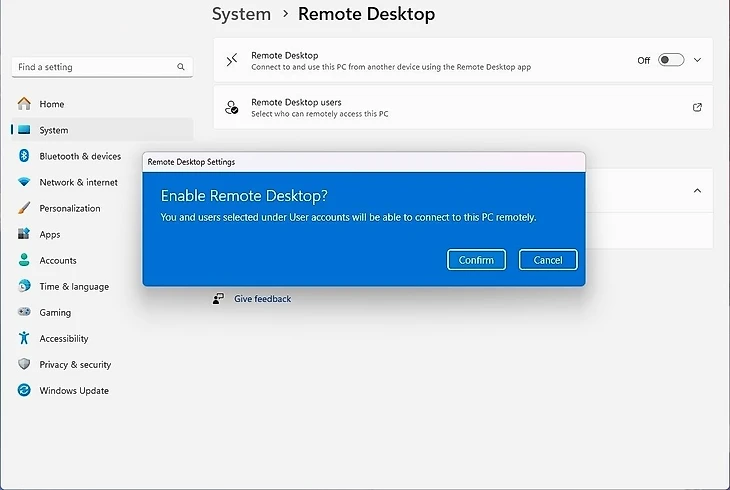
Task: Open Remote Desktop users external link icon
Action: (x=697, y=107)
